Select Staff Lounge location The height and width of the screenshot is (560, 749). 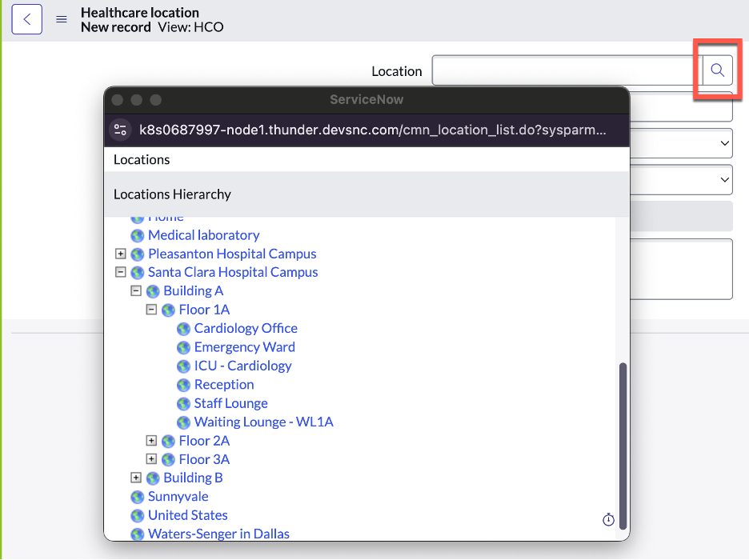point(231,403)
